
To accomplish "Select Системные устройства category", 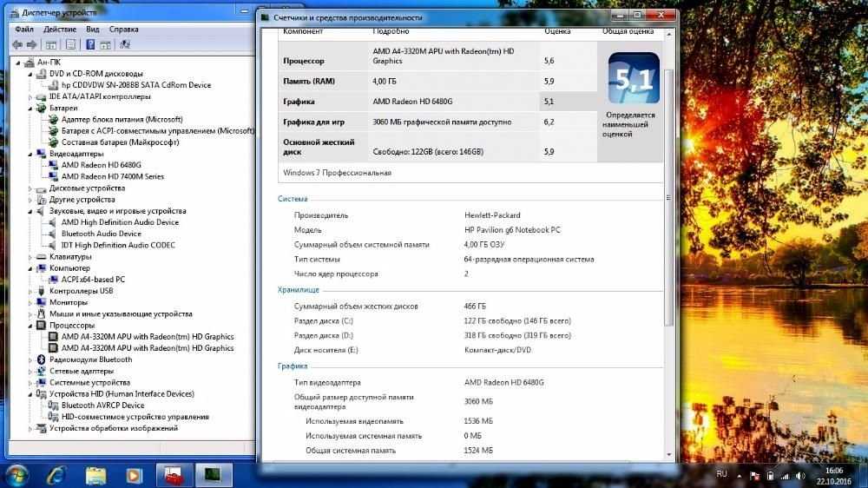I will click(89, 383).
